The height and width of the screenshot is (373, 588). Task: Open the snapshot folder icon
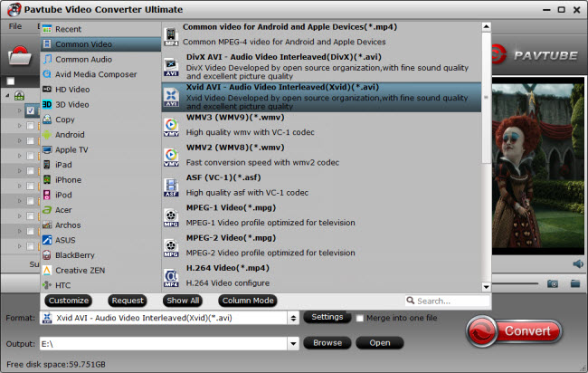click(x=575, y=283)
